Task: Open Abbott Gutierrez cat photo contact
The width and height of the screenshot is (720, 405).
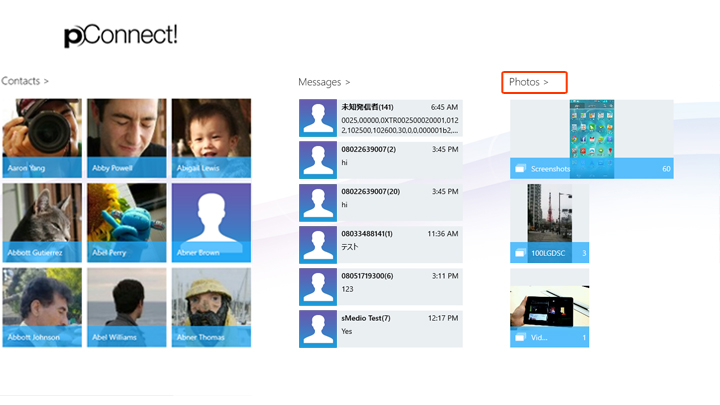Action: [x=42, y=222]
